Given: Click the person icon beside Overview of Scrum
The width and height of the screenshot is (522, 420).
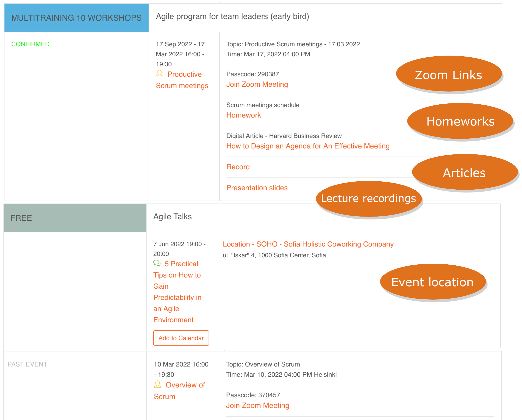Looking at the screenshot, I should click(158, 385).
